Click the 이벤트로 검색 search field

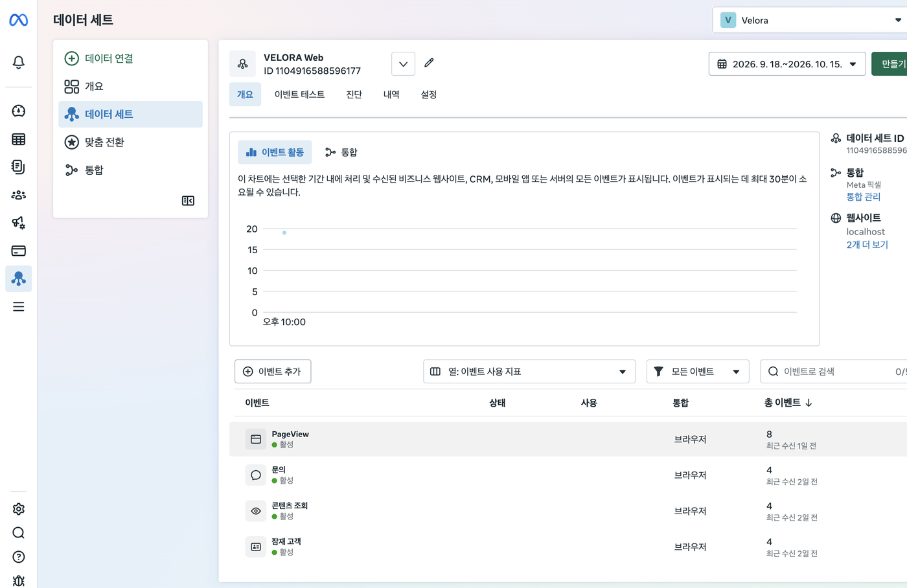pos(833,372)
